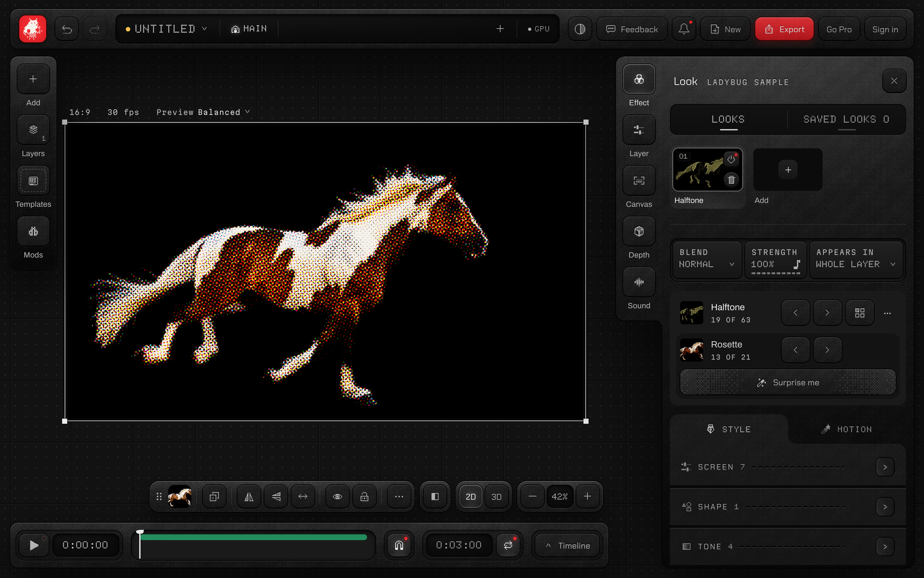Click the flip horizontal icon
Image resolution: width=924 pixels, height=578 pixels.
249,497
